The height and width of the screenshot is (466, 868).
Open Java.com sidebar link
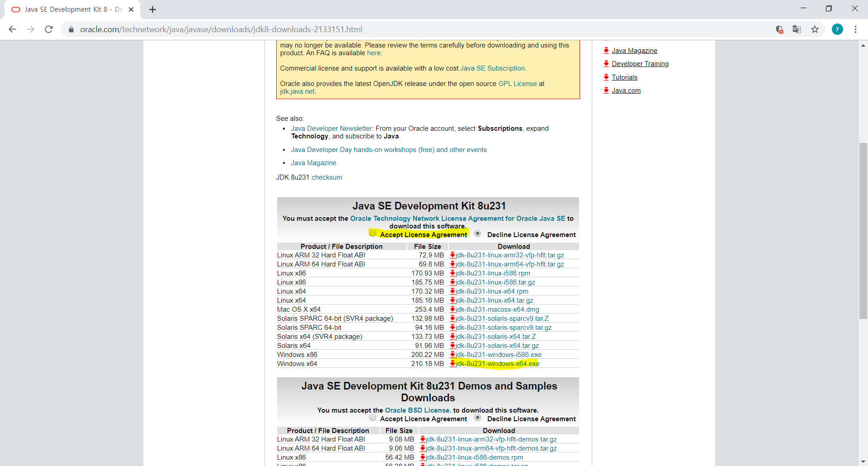[626, 90]
